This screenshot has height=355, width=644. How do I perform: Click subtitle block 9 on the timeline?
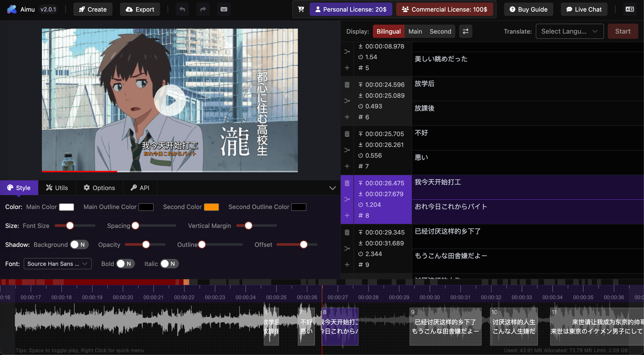(445, 327)
